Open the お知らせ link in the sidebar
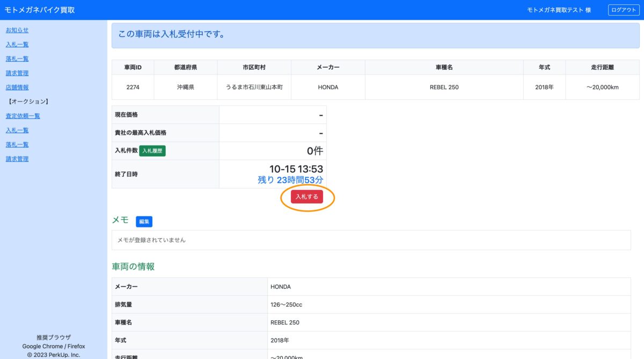 point(17,30)
